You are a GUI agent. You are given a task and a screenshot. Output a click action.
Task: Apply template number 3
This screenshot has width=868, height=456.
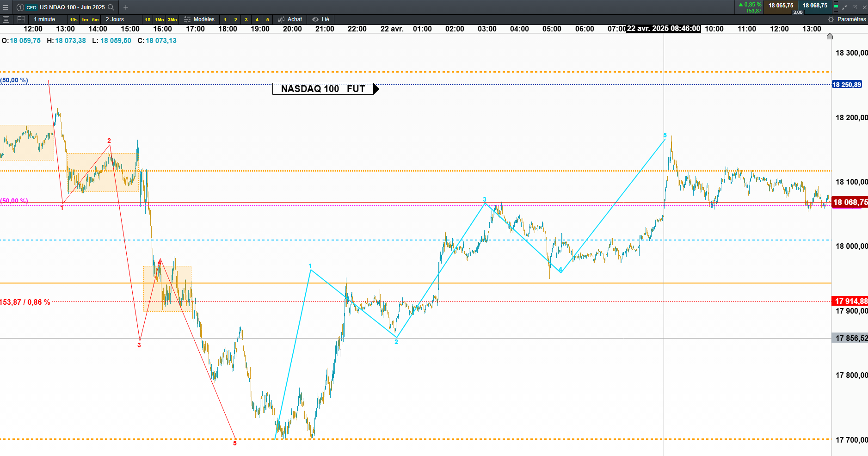coord(246,19)
